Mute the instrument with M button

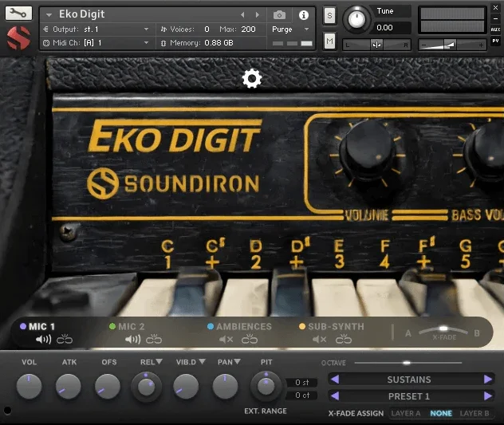tap(329, 41)
